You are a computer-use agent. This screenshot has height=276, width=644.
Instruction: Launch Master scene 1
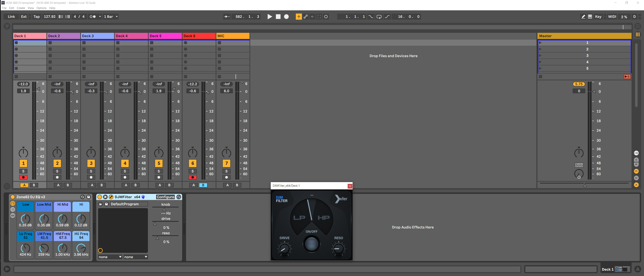[540, 43]
